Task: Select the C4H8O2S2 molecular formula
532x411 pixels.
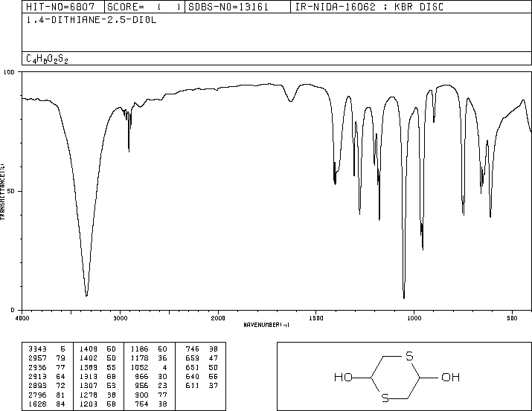Action: tap(47, 59)
